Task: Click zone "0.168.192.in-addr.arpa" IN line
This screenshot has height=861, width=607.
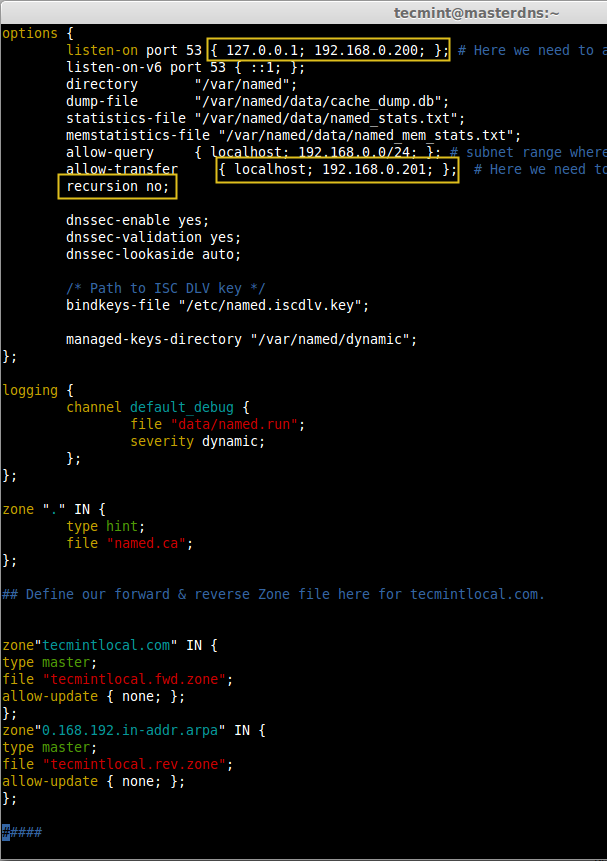Action: [133, 731]
